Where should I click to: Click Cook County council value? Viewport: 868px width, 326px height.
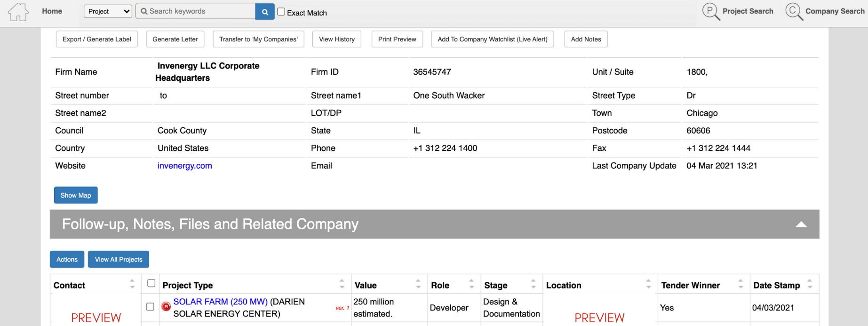182,131
